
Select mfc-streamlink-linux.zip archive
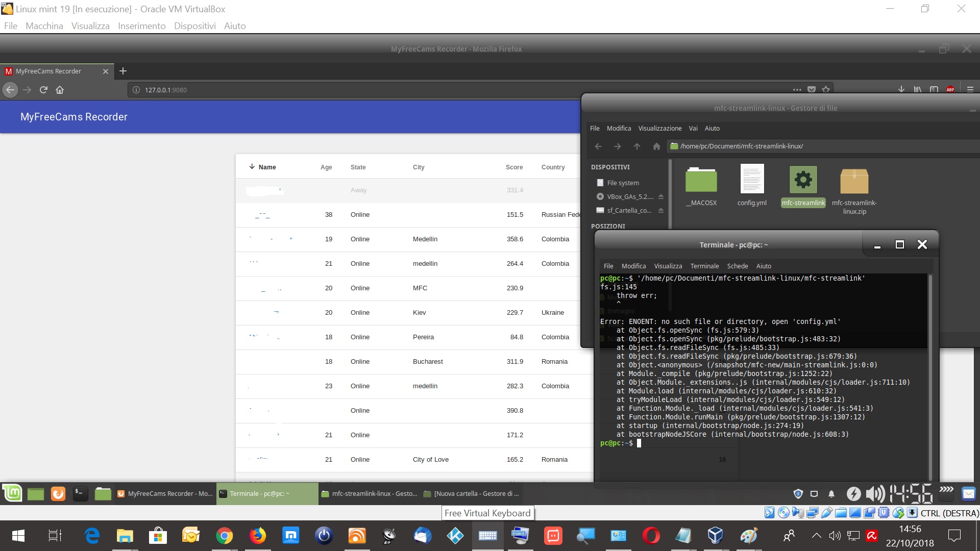point(854,191)
